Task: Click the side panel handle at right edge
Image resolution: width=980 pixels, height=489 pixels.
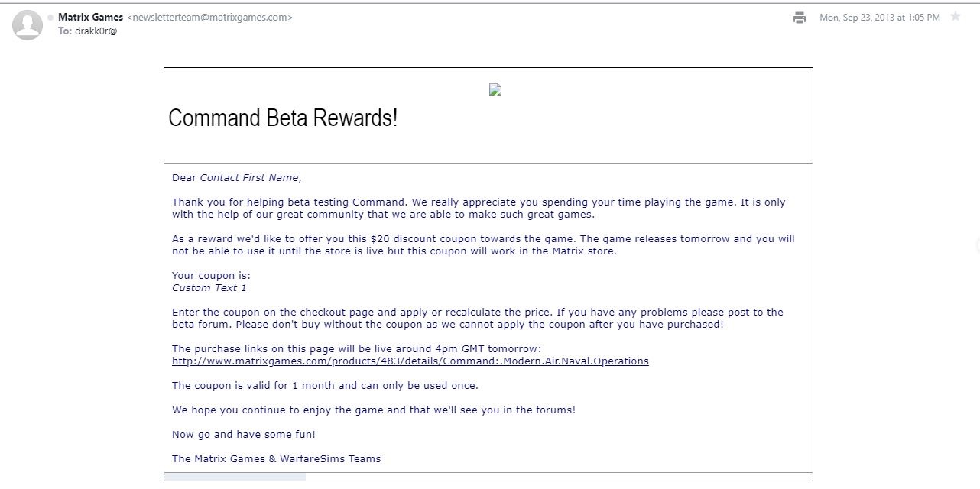Action: point(977,244)
